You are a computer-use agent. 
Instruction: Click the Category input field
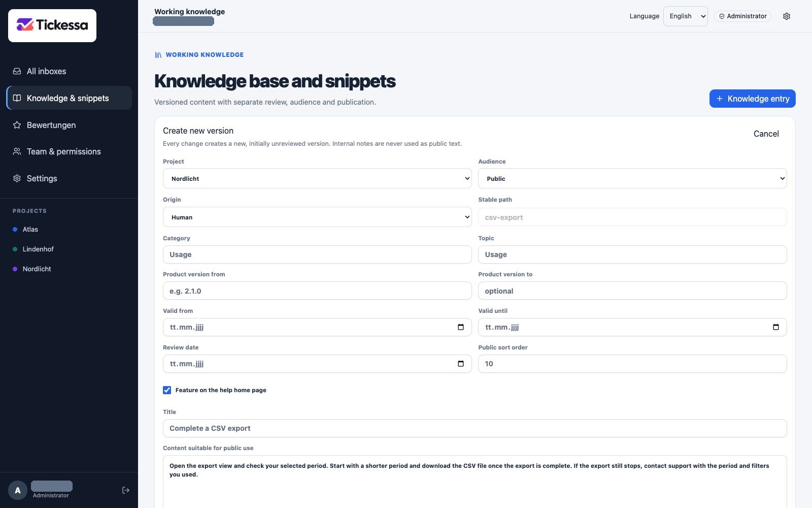[317, 255]
